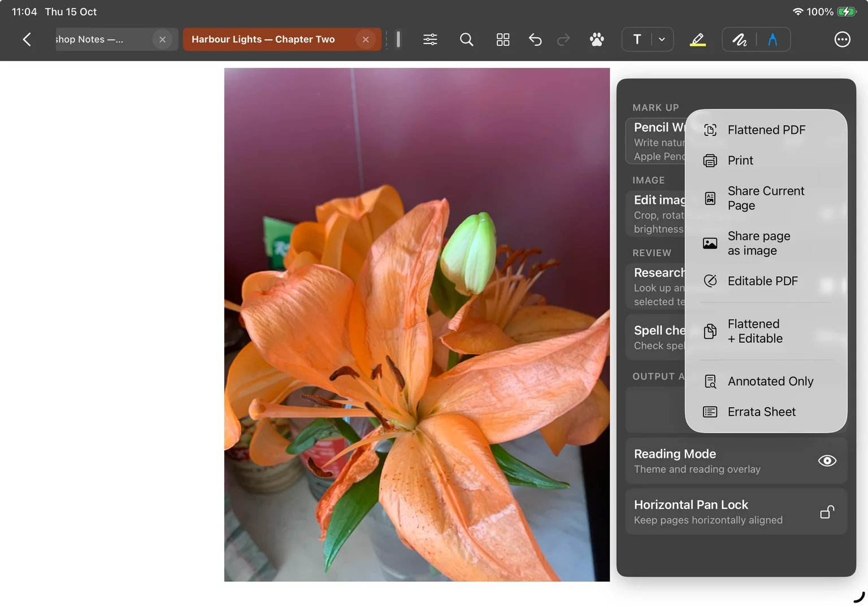Undo the last action

click(x=535, y=40)
